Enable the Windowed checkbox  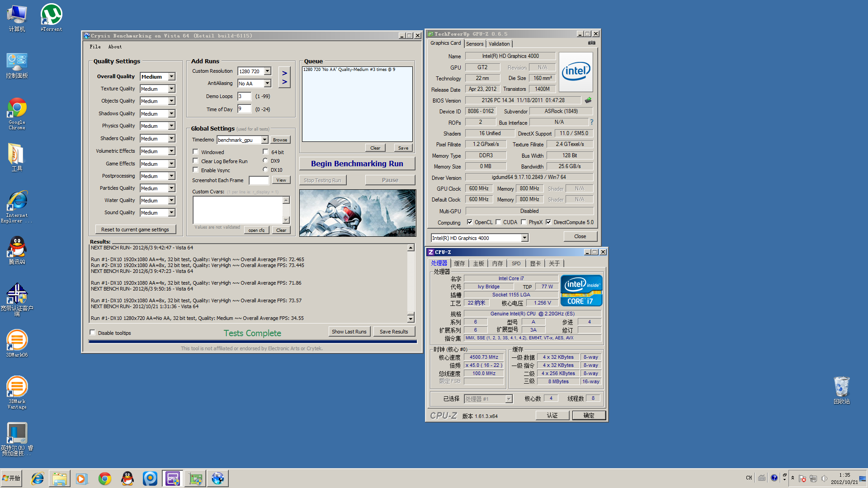195,152
